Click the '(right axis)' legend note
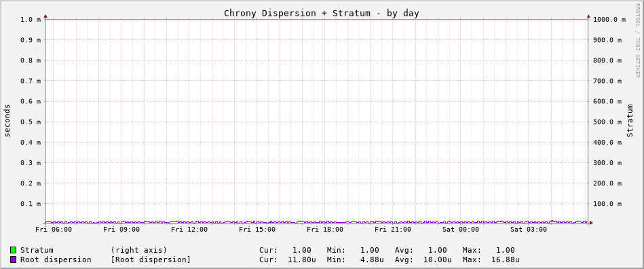Screen dimensions: 644x269 click(x=139, y=250)
